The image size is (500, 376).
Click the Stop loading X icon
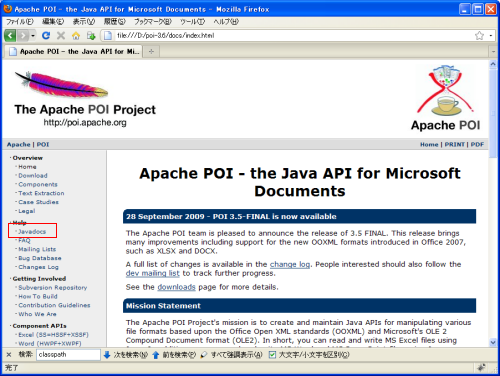click(61, 35)
